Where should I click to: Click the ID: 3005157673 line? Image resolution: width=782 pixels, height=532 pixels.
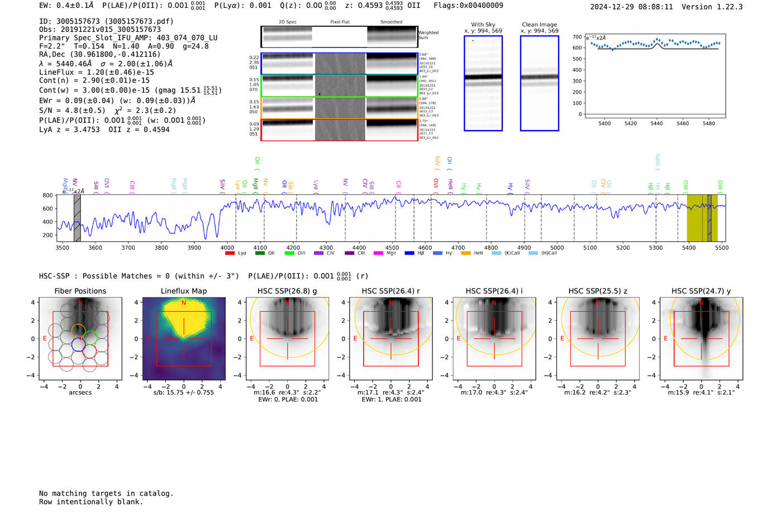106,21
